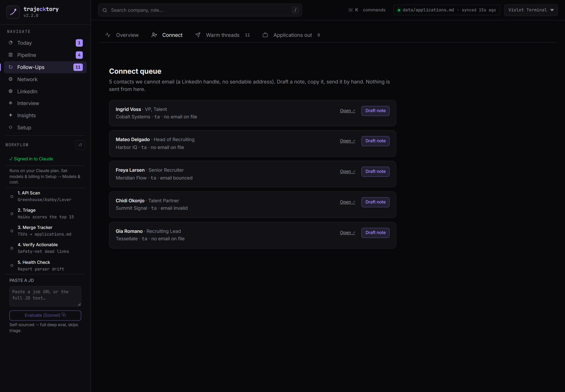Switch to the Warm threads tab
Screen dimensions: 565x392
point(222,35)
